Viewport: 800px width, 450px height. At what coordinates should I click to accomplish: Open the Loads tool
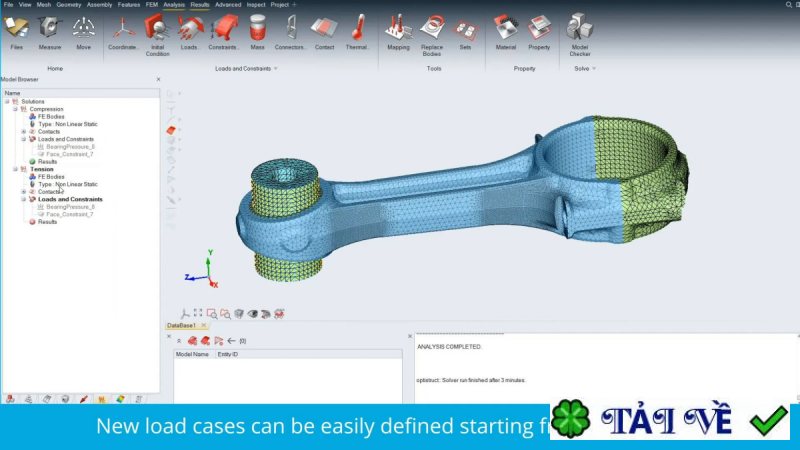[x=190, y=33]
